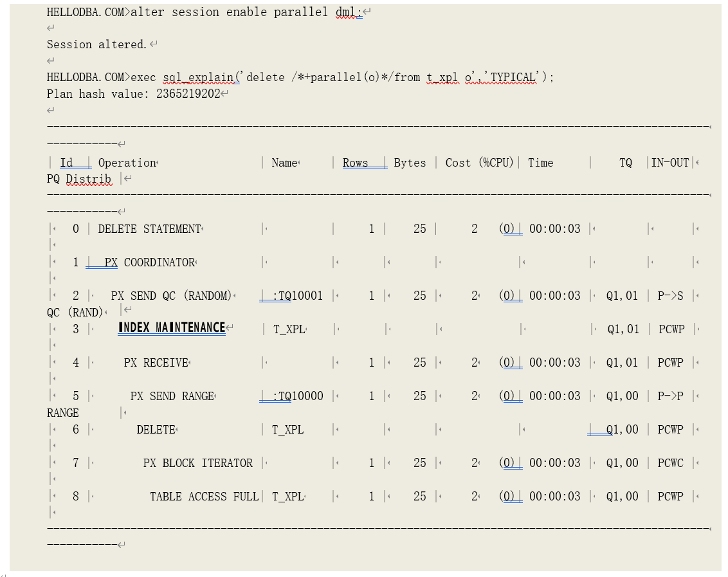Click the ':TQ10001' name cell
Image resolution: width=728 pixels, height=577 pixels.
coord(298,296)
